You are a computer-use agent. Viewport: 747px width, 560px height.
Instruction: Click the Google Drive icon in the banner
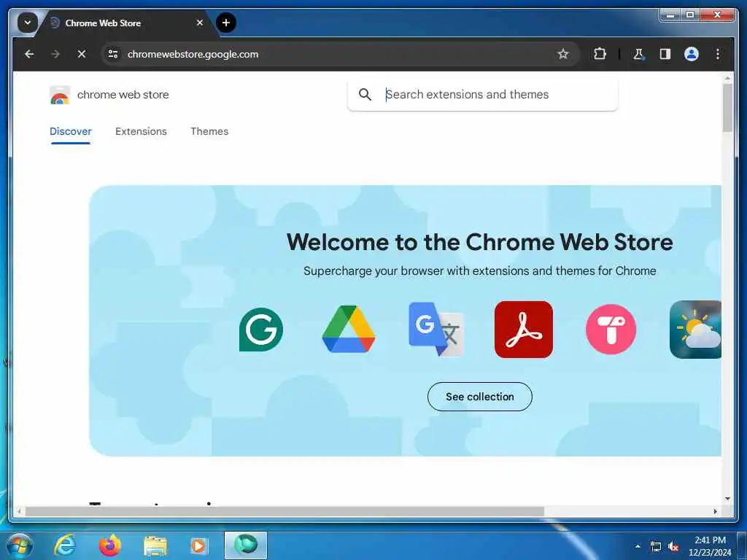(x=349, y=330)
